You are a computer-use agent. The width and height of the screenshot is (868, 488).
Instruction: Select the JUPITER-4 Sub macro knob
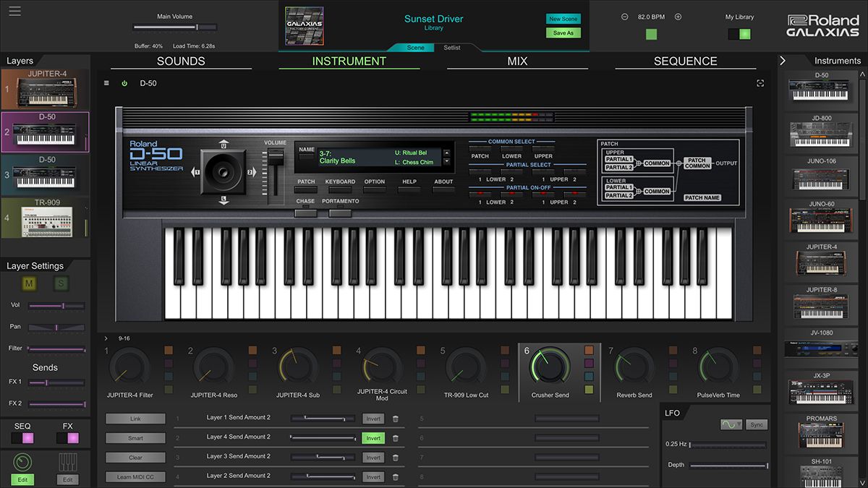coord(298,366)
